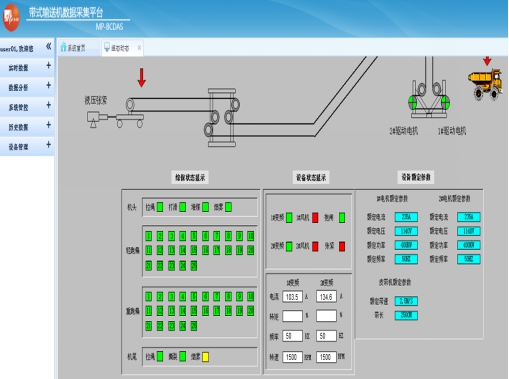Click the 2# drive motor graphic
The width and height of the screenshot is (509, 379).
413,103
